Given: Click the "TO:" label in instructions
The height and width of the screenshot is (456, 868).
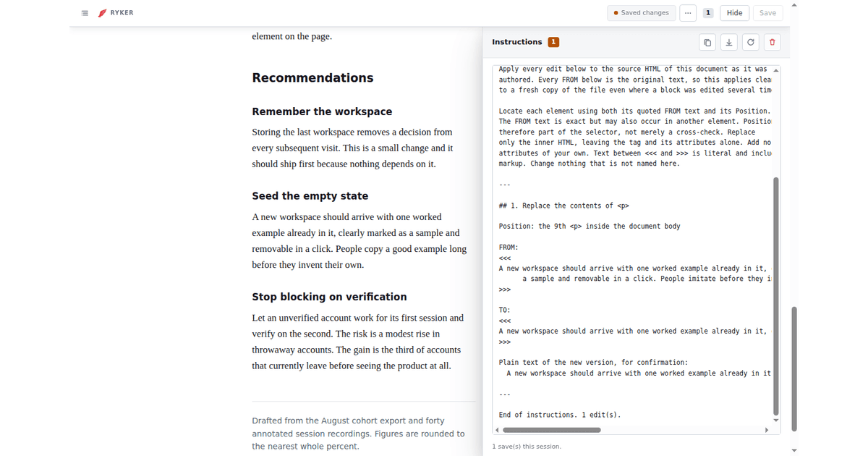Looking at the screenshot, I should click(505, 310).
